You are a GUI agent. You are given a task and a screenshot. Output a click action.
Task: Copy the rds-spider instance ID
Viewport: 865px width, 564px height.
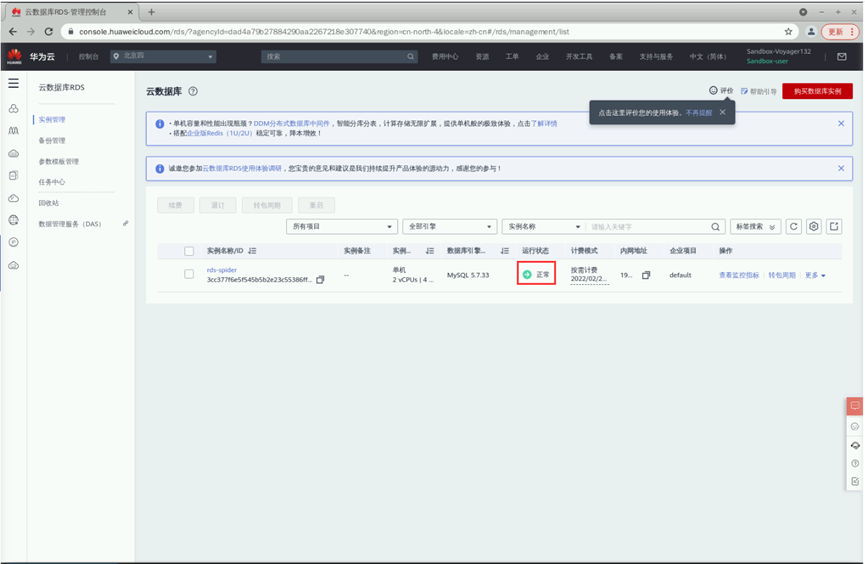(320, 280)
